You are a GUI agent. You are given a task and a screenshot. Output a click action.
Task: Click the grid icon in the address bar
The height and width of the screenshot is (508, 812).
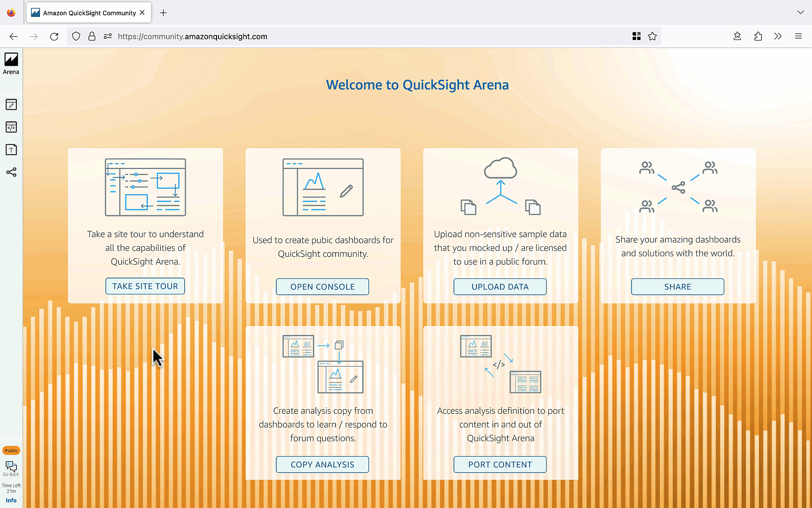[x=637, y=36]
